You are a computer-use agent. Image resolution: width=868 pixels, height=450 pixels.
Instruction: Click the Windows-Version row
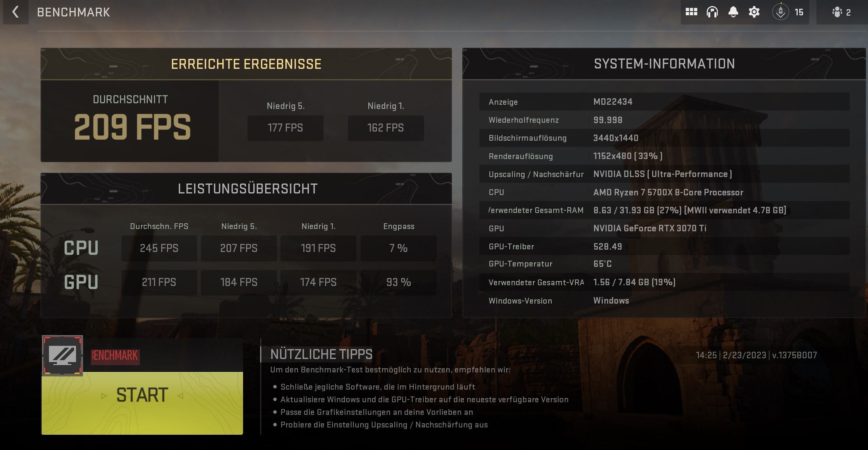(664, 301)
